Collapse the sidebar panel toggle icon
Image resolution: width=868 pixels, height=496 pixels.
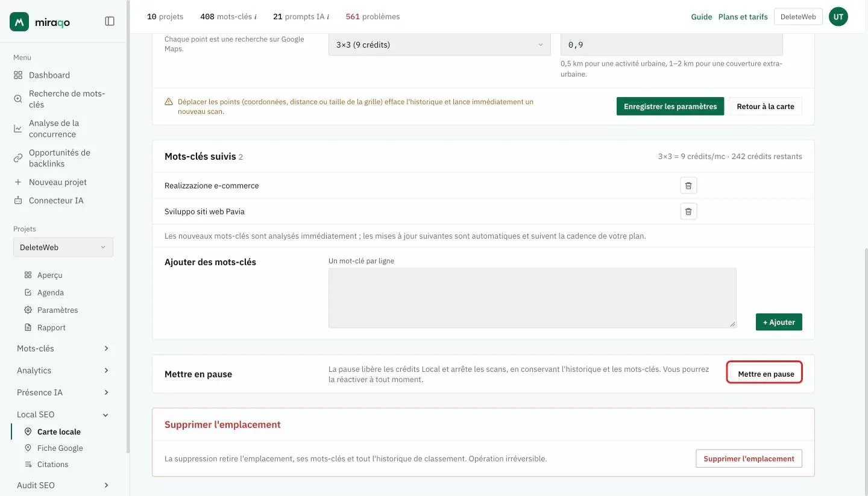pyautogui.click(x=110, y=21)
